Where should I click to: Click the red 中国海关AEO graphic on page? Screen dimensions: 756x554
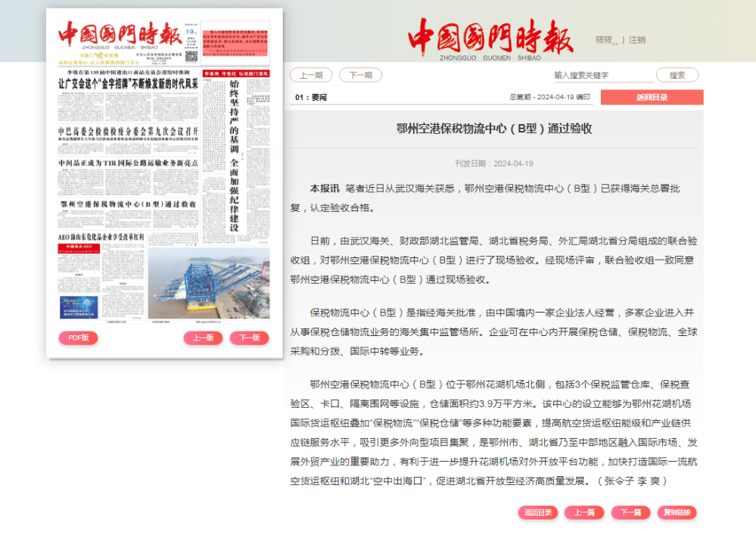tap(79, 249)
